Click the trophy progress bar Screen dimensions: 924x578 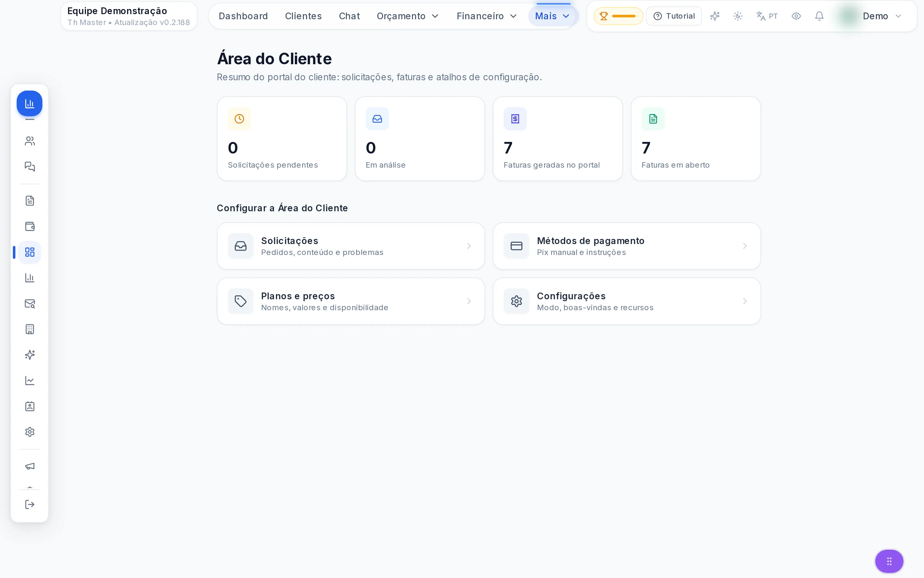[x=618, y=16]
